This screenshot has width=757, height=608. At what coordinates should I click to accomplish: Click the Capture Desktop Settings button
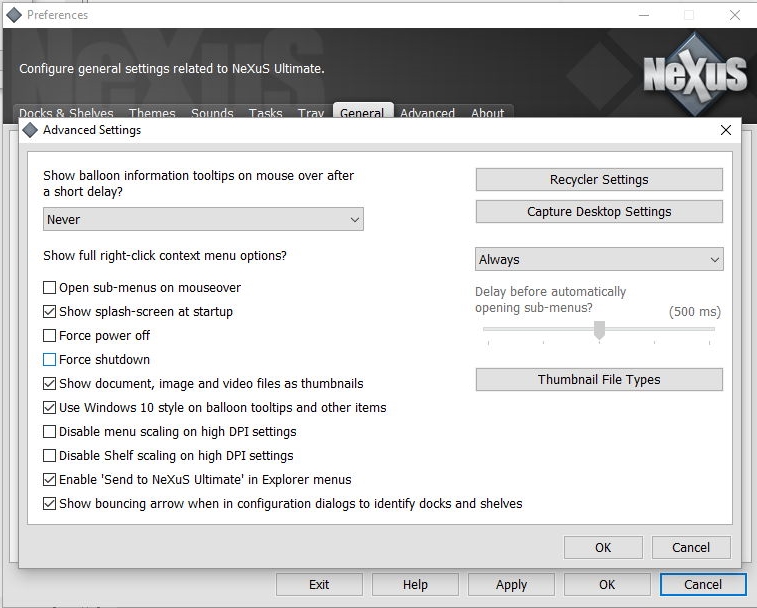(x=599, y=212)
